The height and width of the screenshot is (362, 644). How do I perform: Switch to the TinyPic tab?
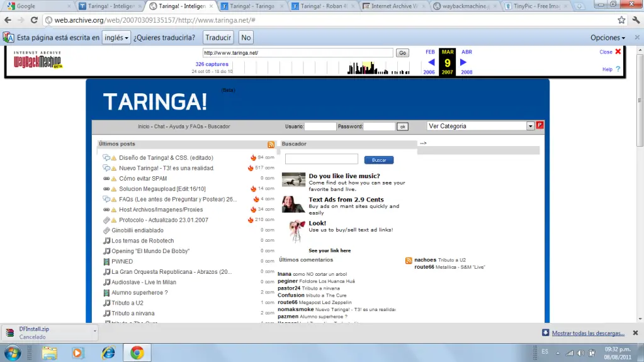(536, 6)
